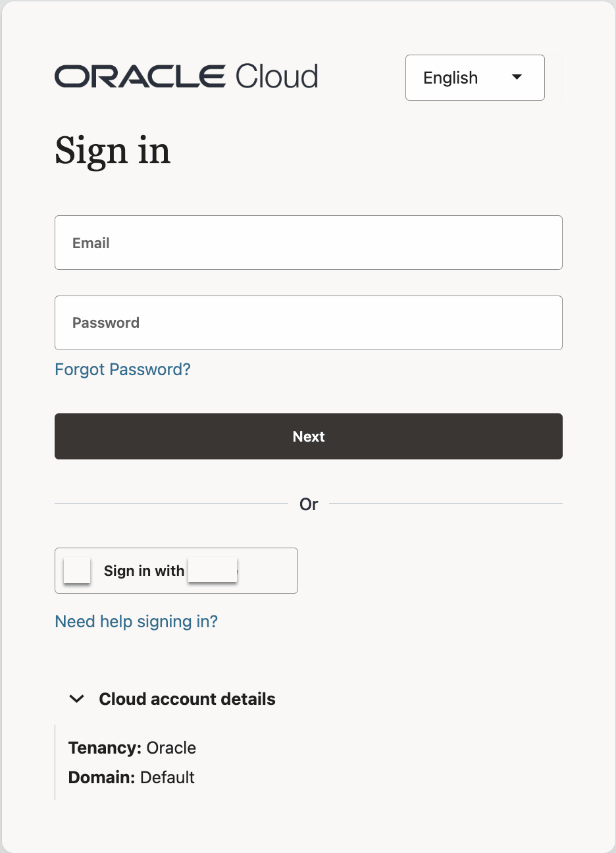This screenshot has height=853, width=616.
Task: Click the Sign in with provider button
Action: pos(176,571)
